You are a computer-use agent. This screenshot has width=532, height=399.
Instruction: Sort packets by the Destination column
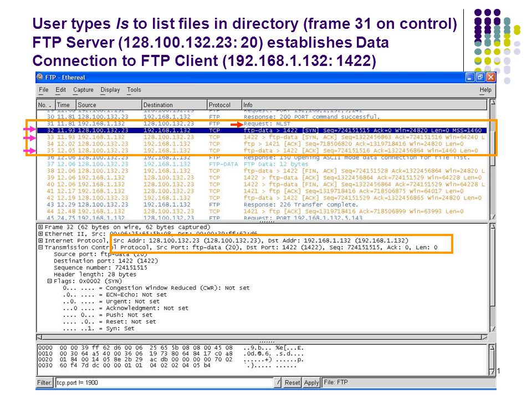coord(175,105)
